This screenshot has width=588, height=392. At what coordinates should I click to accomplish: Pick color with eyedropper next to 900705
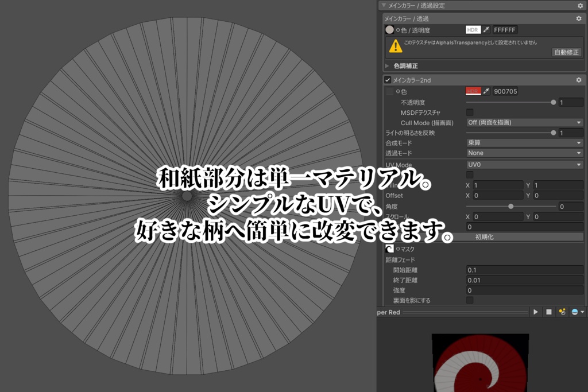point(486,91)
